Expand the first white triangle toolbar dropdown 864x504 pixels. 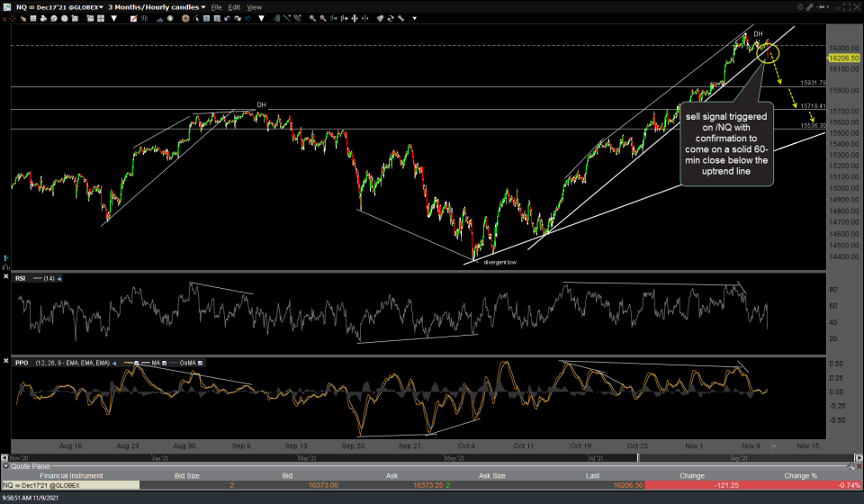(114, 19)
